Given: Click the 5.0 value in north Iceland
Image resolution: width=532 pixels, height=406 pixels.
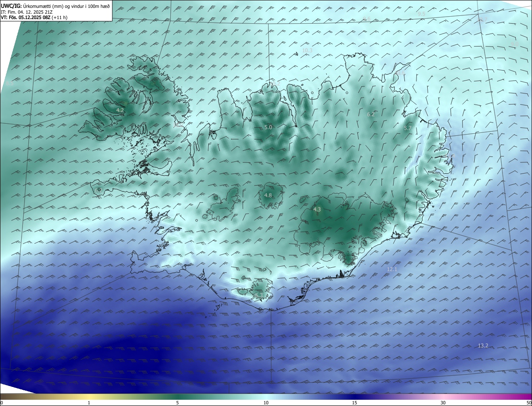Looking at the screenshot, I should coord(268,127).
